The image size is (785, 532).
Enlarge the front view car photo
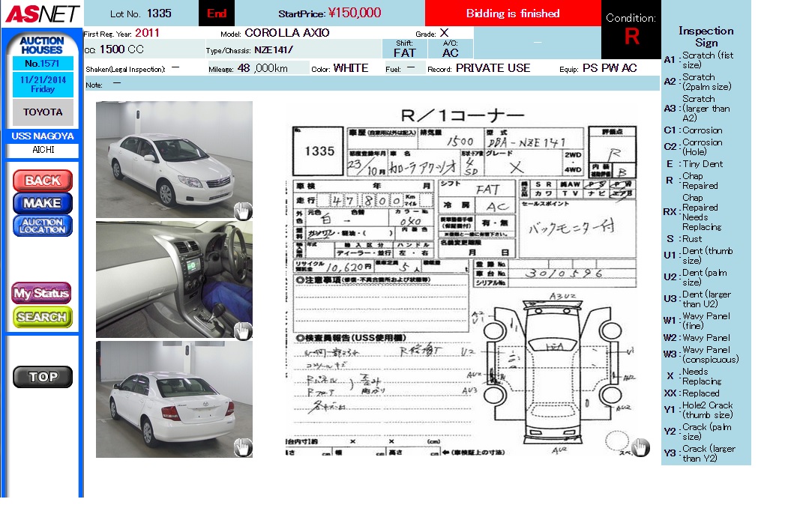[174, 160]
